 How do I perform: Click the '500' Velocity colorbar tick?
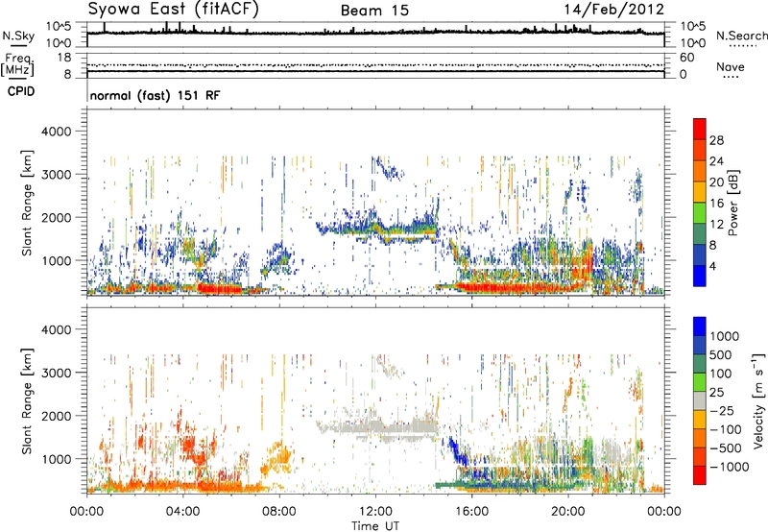click(720, 354)
